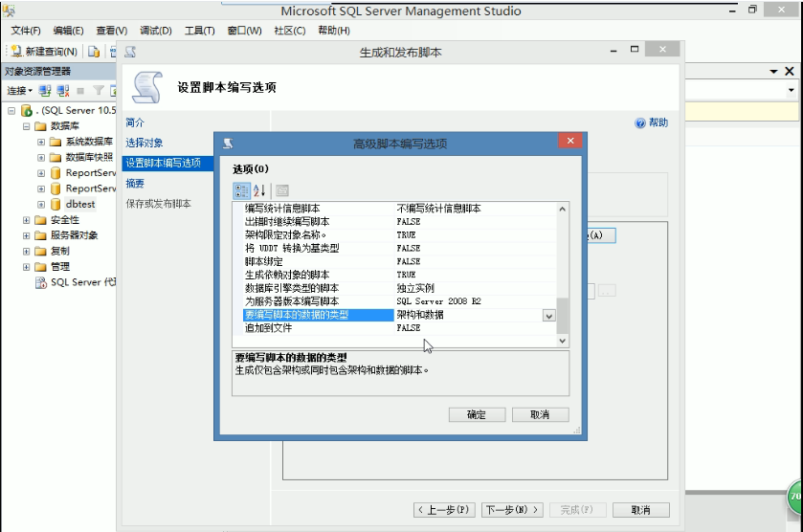Click the help icon next to 帮助
This screenshot has width=803, height=532.
[639, 122]
